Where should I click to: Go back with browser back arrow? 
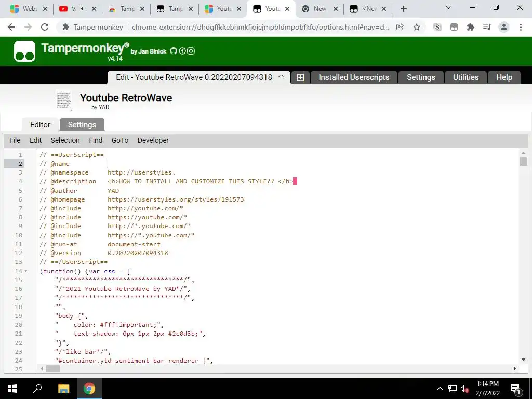point(11,27)
